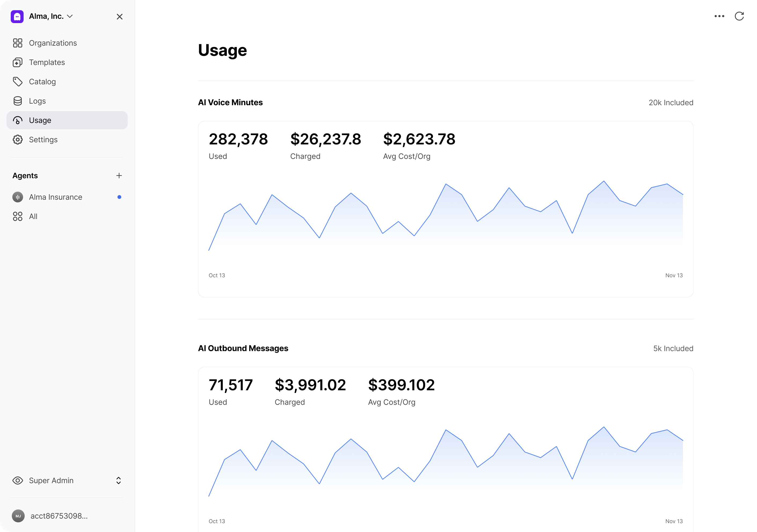Click the Super Admin eye icon
This screenshot has height=532, width=757.
(x=17, y=480)
